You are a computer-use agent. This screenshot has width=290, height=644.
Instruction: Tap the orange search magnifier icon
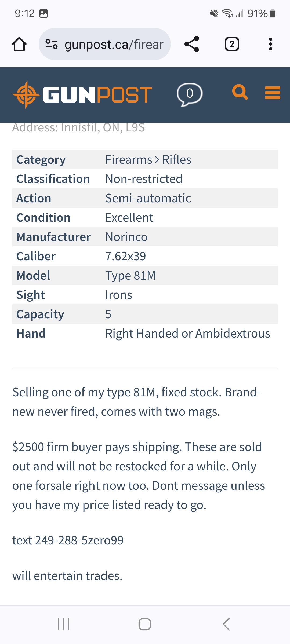click(240, 92)
